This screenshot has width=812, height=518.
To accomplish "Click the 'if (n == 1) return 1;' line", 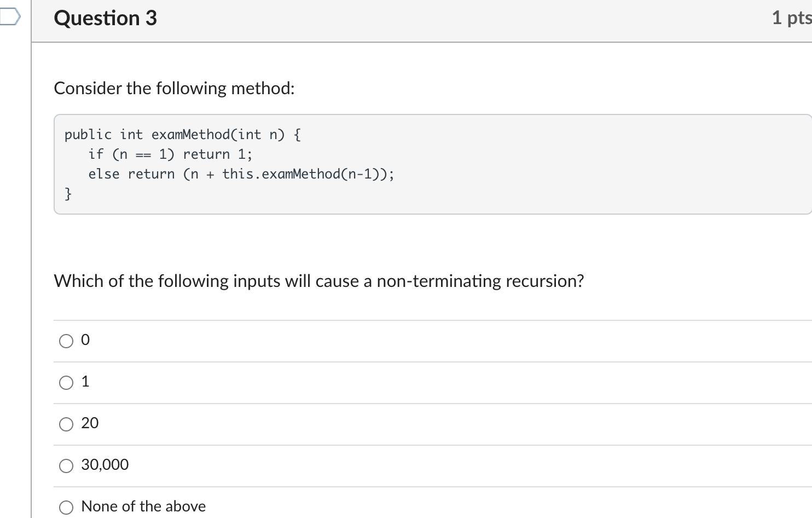I will point(170,154).
